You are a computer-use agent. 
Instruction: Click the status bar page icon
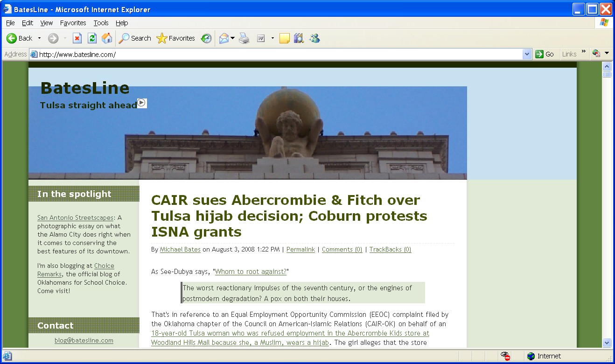click(7, 356)
